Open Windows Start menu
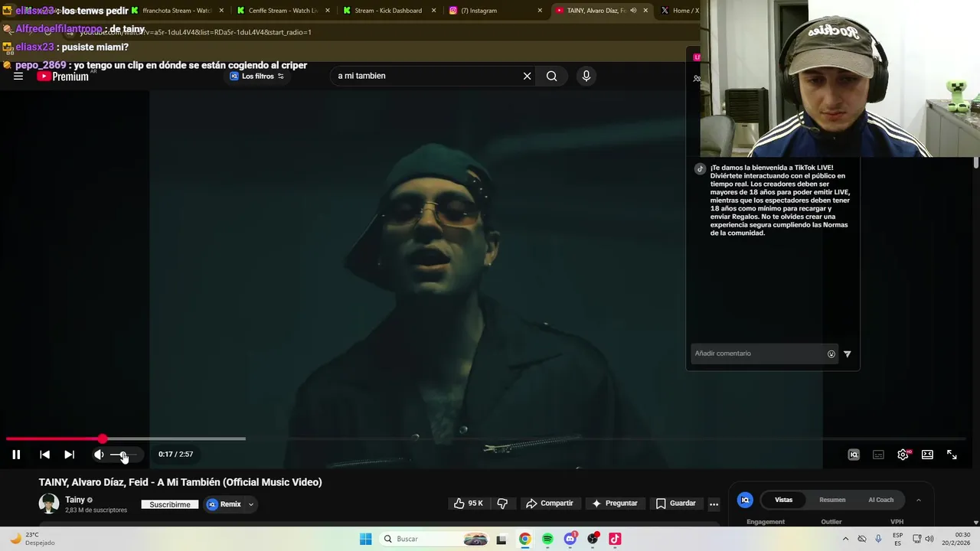Screen dimensions: 980x551 click(x=366, y=539)
